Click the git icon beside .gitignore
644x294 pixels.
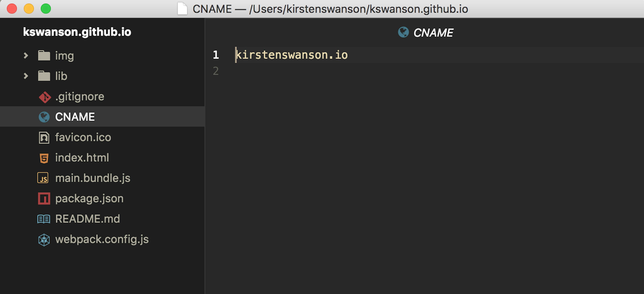45,97
